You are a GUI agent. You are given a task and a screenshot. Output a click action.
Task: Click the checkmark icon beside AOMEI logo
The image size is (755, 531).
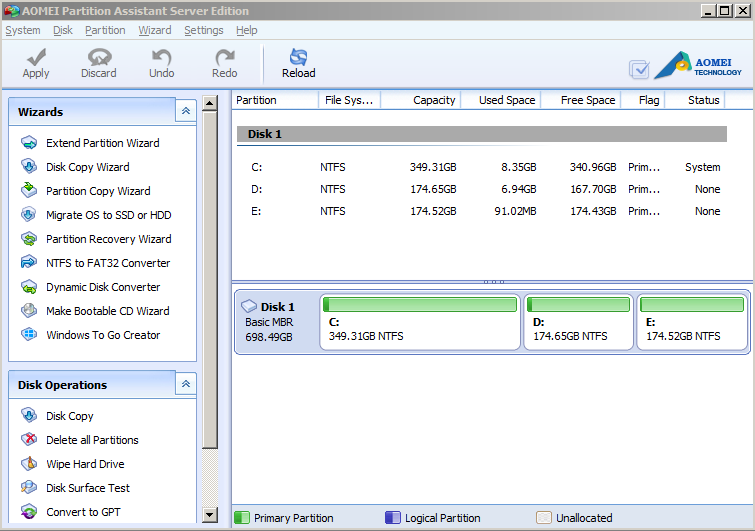coord(639,69)
